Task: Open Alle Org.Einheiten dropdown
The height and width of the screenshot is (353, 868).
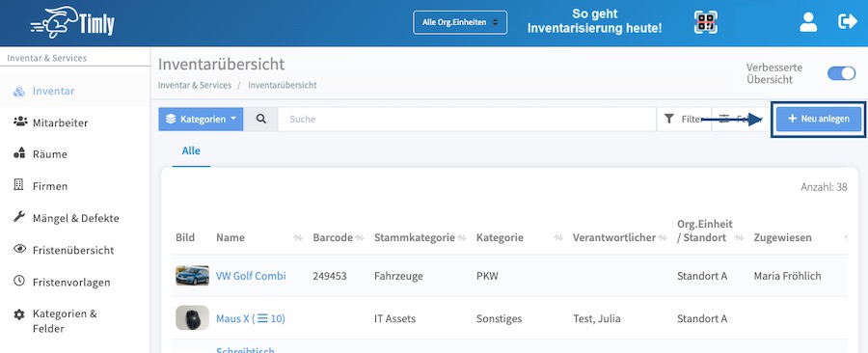Action: (x=460, y=23)
